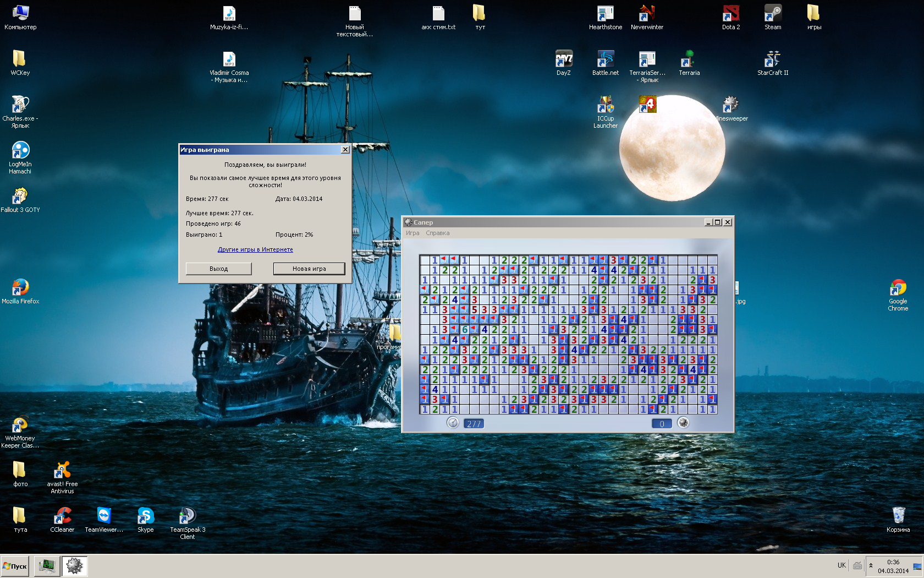The image size is (924, 578).
Task: Click the StarCraft II desktop icon
Action: pyautogui.click(x=772, y=59)
